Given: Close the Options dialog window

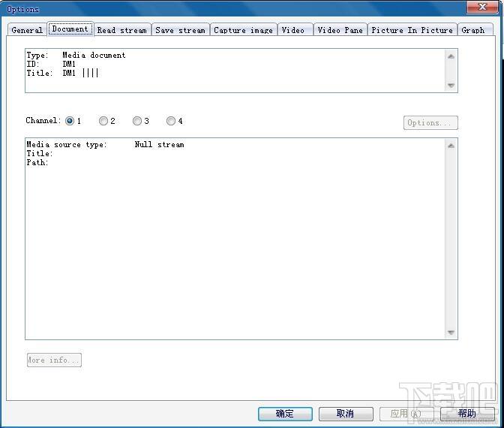Looking at the screenshot, I should (482, 7).
